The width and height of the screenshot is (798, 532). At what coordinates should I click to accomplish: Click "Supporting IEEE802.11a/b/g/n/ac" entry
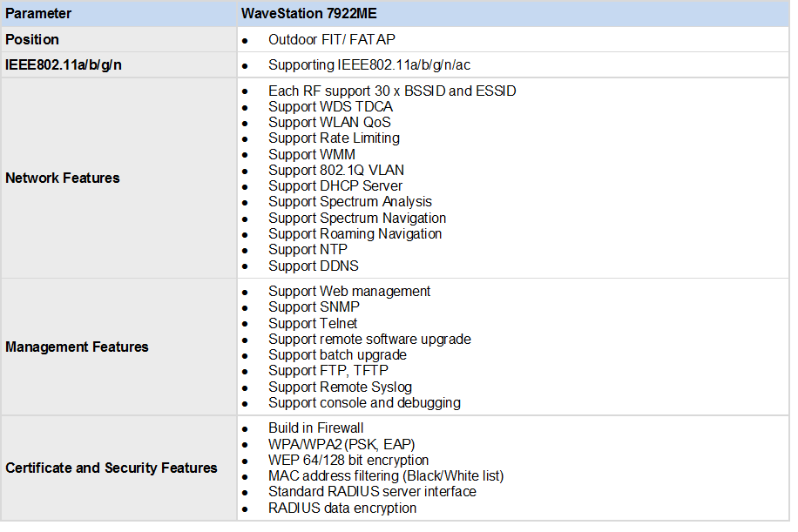(x=369, y=65)
